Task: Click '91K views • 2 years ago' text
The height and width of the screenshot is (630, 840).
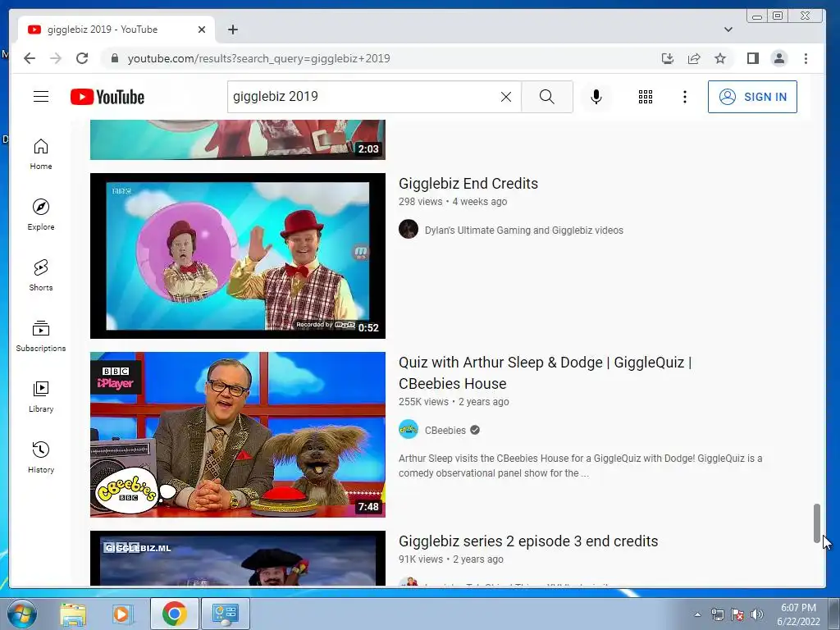Action: pyautogui.click(x=451, y=559)
